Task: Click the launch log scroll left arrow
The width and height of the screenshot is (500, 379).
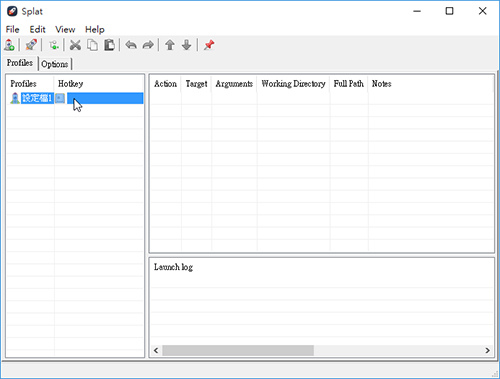Action: pyautogui.click(x=156, y=350)
